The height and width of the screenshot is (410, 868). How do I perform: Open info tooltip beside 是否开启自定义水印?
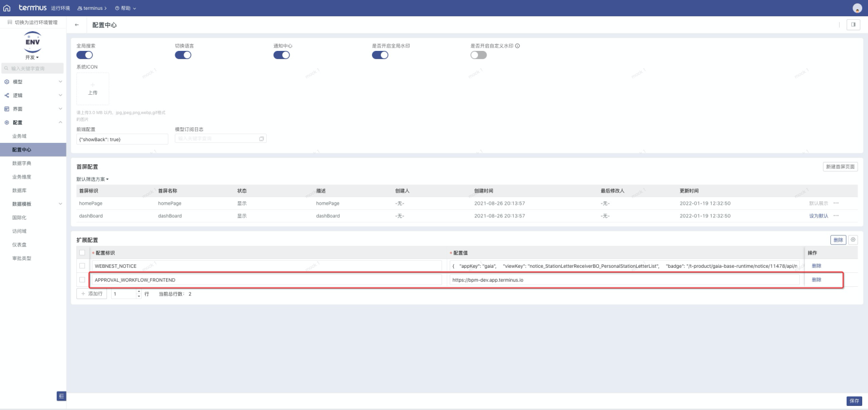pos(517,46)
